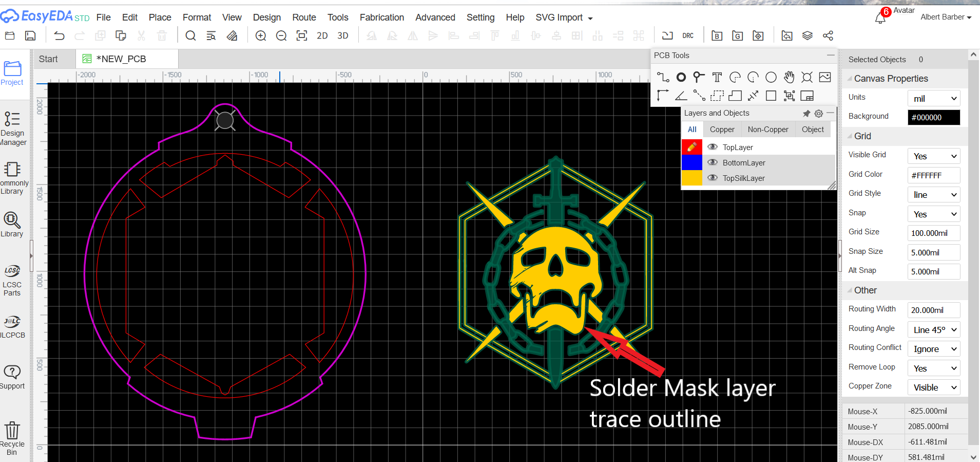Click the TopSilkLayer yellow color swatch
Screen dimensions: 980x462
(x=691, y=178)
